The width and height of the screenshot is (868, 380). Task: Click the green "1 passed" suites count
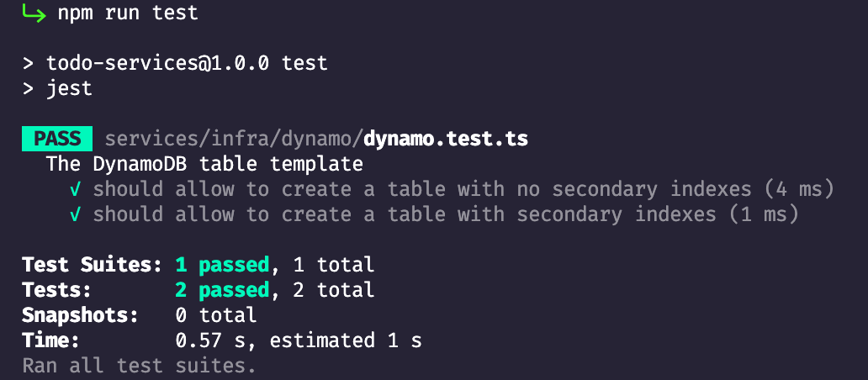click(223, 265)
